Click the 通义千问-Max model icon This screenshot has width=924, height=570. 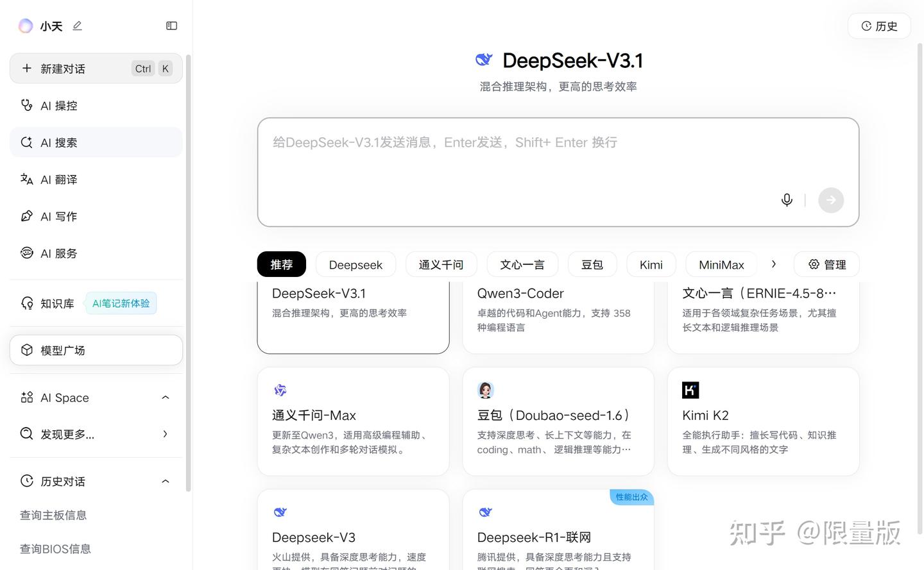coord(280,390)
